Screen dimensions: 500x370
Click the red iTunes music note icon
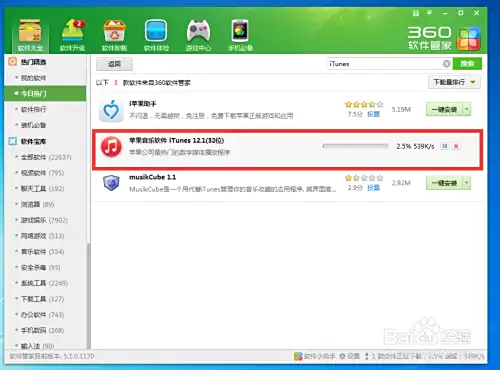[111, 146]
